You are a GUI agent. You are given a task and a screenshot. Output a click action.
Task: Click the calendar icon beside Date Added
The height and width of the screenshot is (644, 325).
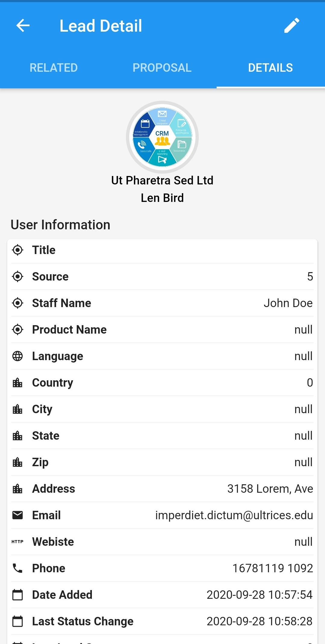[x=17, y=595]
